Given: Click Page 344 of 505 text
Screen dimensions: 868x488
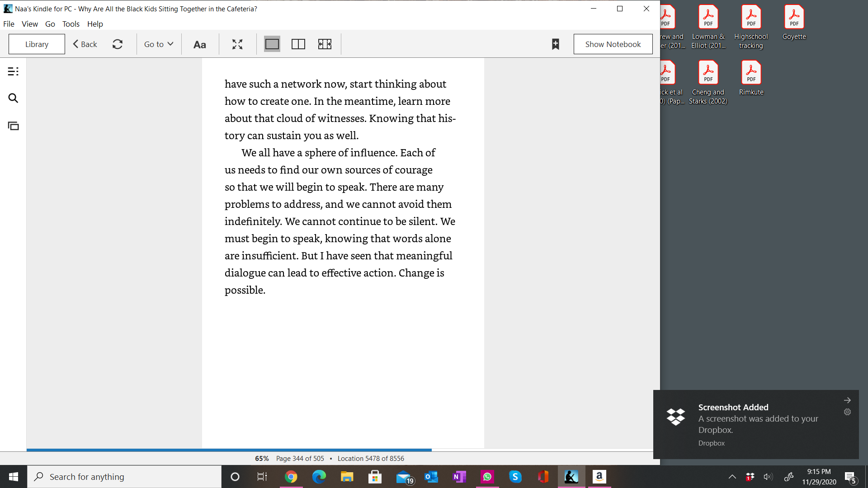Looking at the screenshot, I should (300, 458).
